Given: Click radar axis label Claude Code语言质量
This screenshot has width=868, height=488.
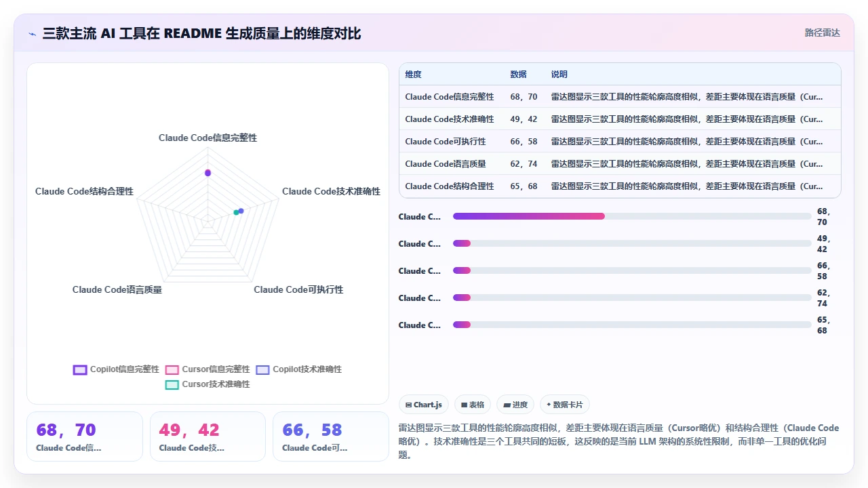Looking at the screenshot, I should tap(117, 289).
